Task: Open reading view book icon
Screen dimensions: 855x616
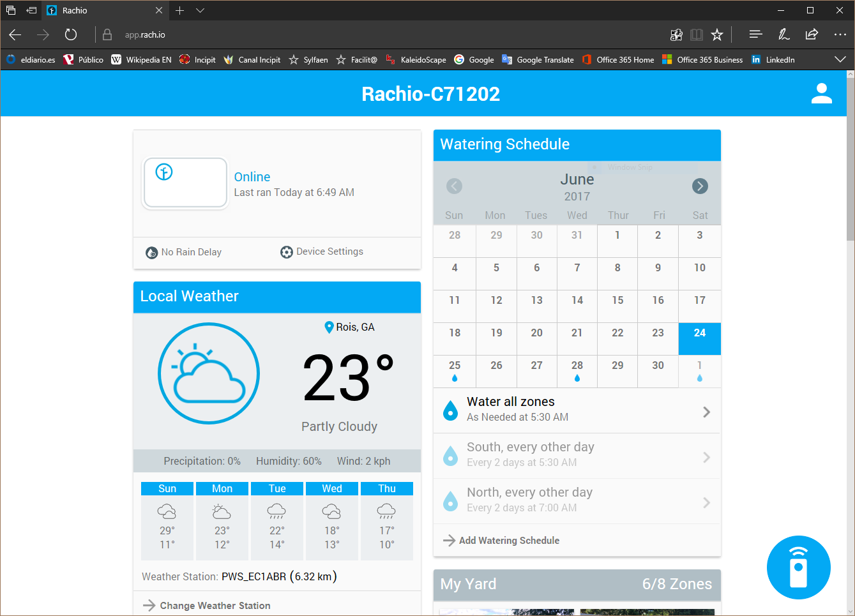Action: [697, 34]
